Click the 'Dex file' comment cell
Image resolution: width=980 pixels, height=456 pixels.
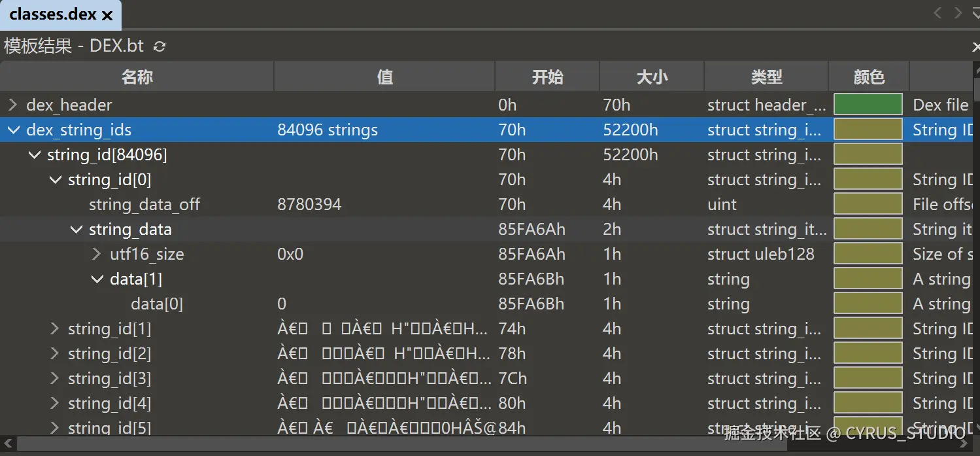tap(941, 105)
